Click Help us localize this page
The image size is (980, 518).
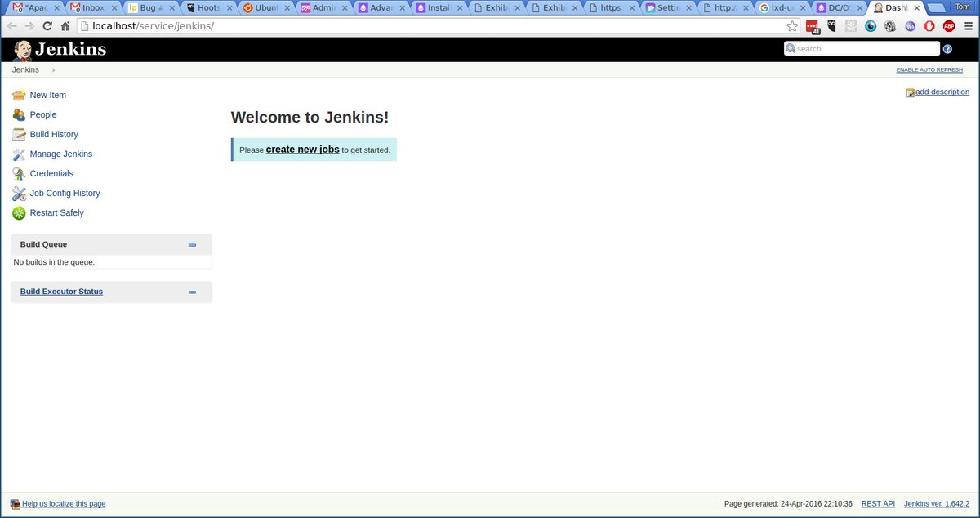[64, 504]
